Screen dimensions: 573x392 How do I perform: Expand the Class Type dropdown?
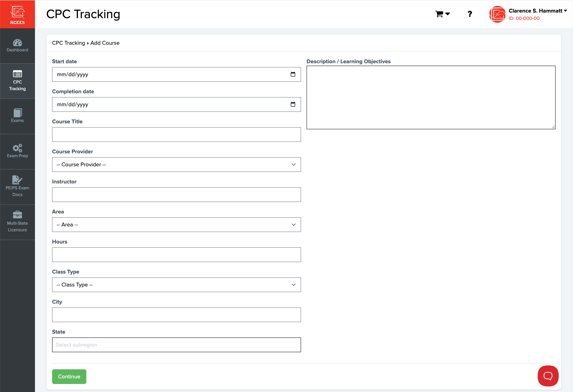click(177, 285)
